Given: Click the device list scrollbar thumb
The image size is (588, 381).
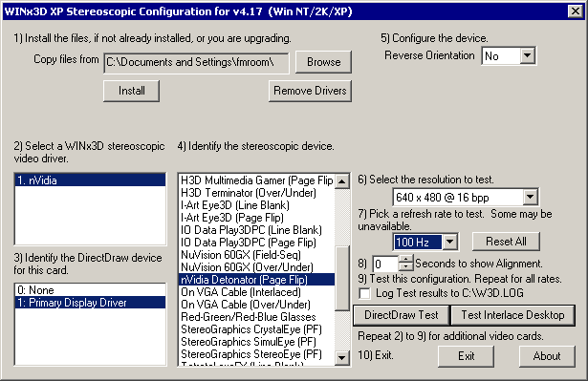Looking at the screenshot, I should [x=341, y=278].
